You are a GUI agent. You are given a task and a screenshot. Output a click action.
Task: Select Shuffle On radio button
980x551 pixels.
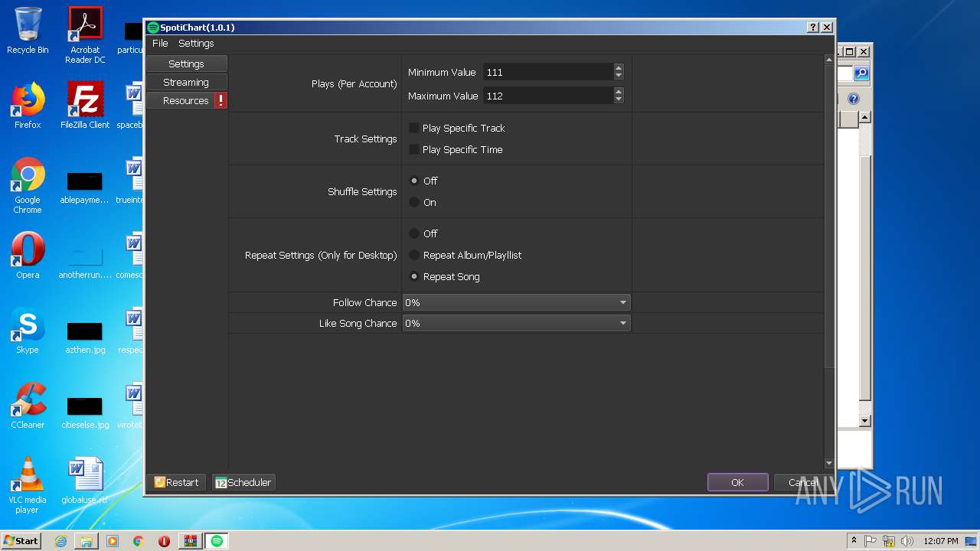coord(414,202)
